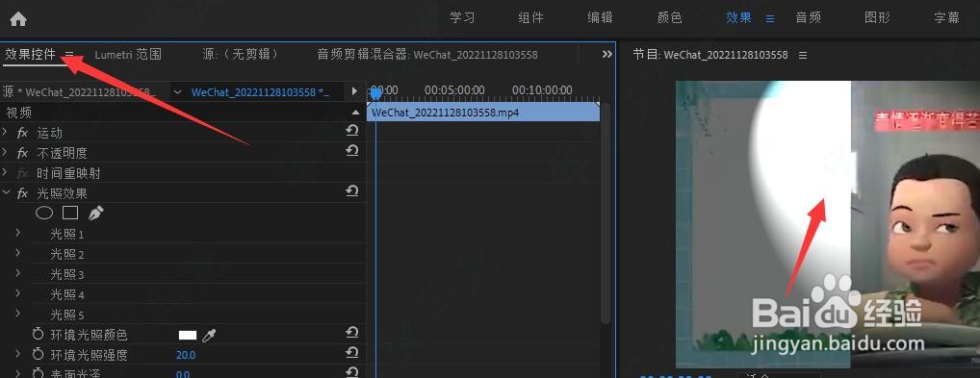Expand the 时间重映射 effect

click(5, 172)
